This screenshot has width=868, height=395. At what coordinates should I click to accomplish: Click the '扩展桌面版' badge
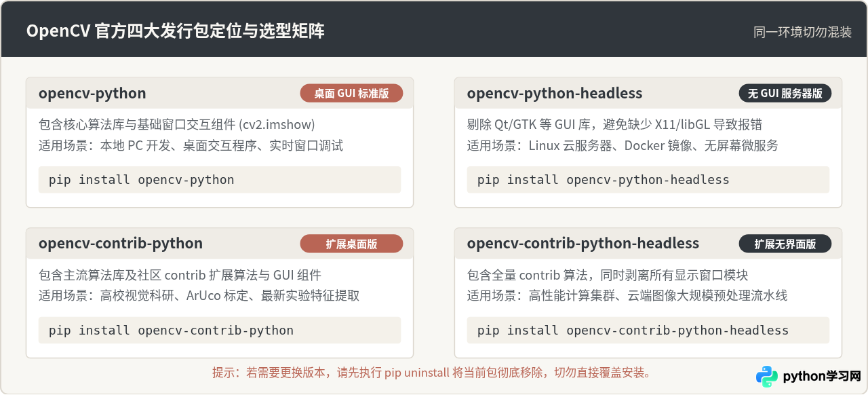point(351,244)
